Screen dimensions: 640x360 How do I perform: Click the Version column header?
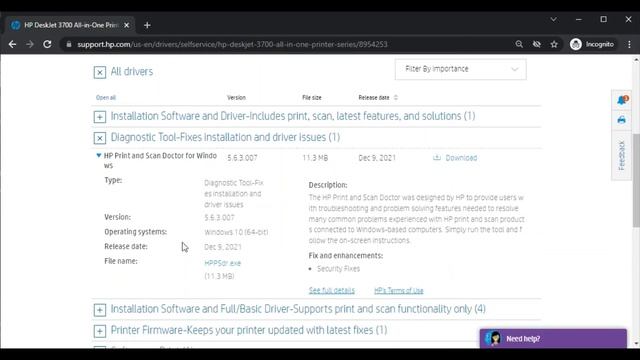pyautogui.click(x=236, y=98)
